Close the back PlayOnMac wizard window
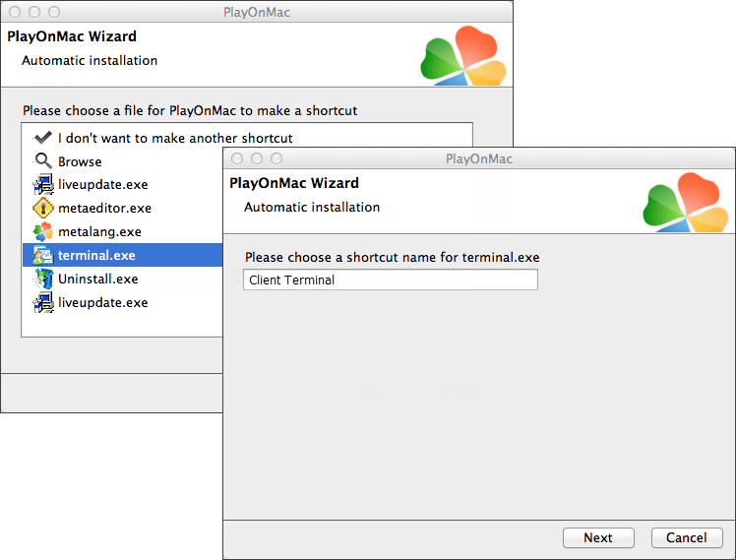The width and height of the screenshot is (736, 560). tap(15, 12)
